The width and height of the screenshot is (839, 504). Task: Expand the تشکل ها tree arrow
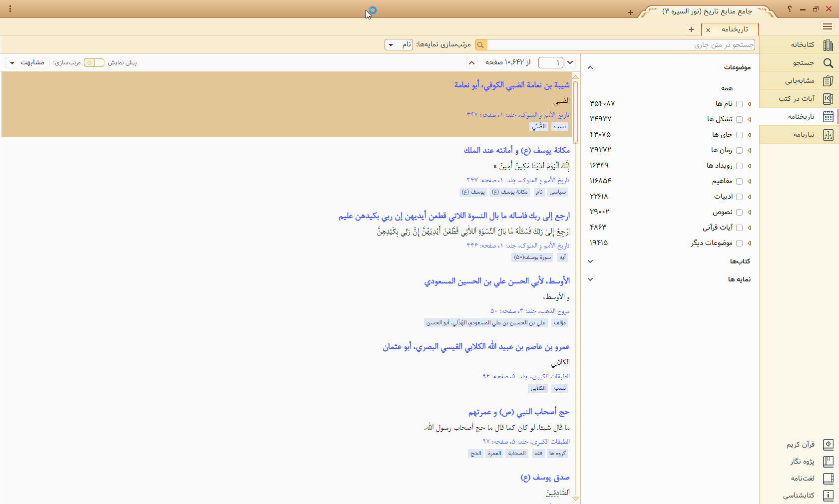click(x=749, y=119)
